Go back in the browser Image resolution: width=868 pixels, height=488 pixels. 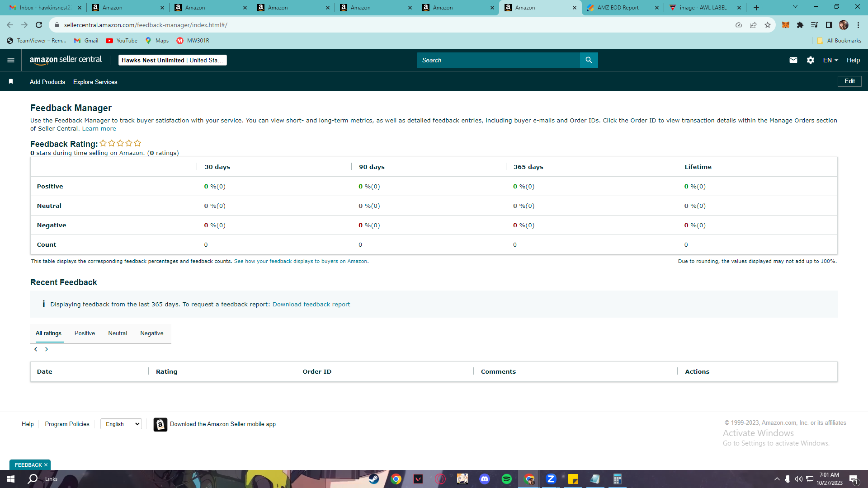(10, 25)
